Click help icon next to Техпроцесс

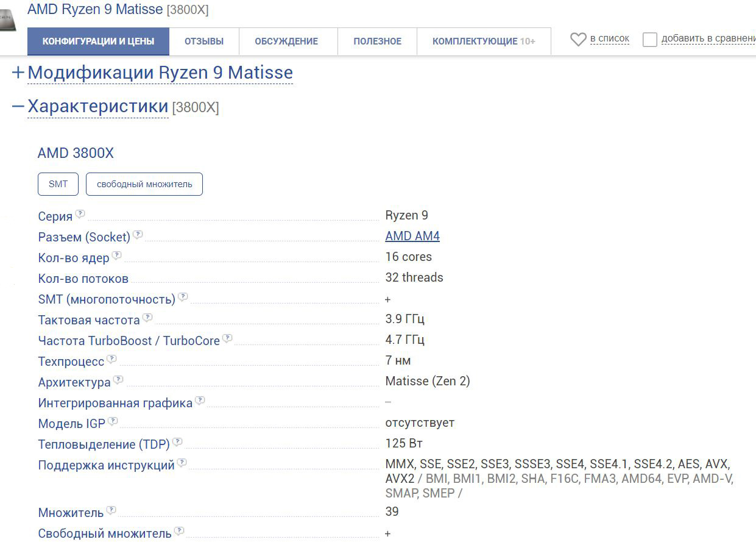click(x=111, y=359)
